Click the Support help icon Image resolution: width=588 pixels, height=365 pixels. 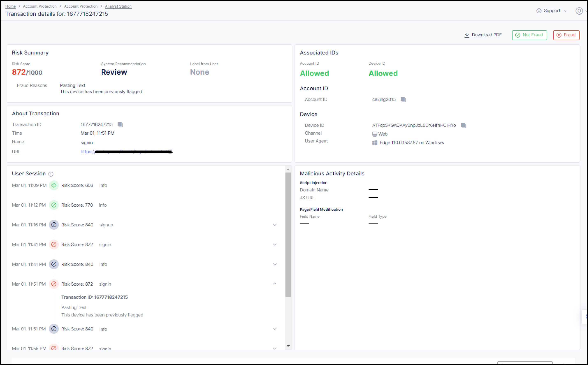click(539, 11)
